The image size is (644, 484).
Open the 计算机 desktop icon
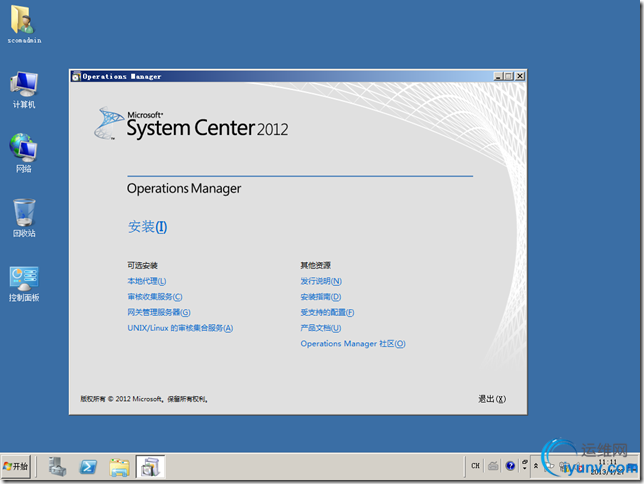point(24,90)
